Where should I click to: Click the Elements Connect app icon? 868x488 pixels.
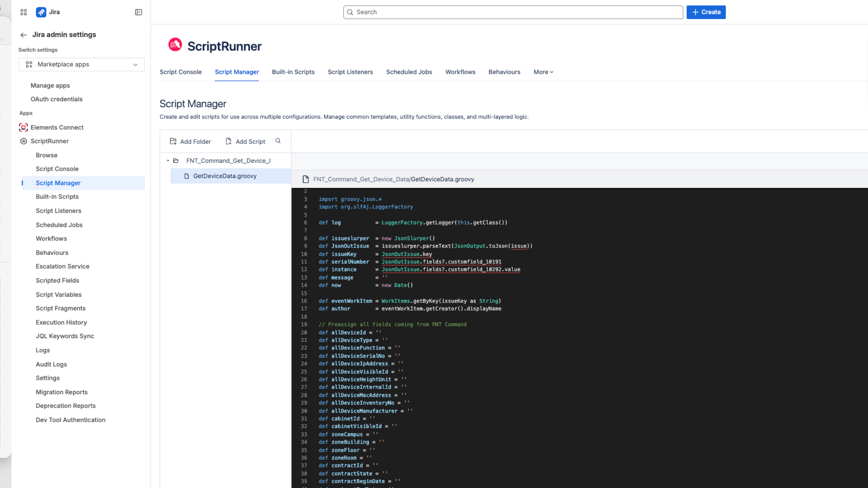(23, 127)
